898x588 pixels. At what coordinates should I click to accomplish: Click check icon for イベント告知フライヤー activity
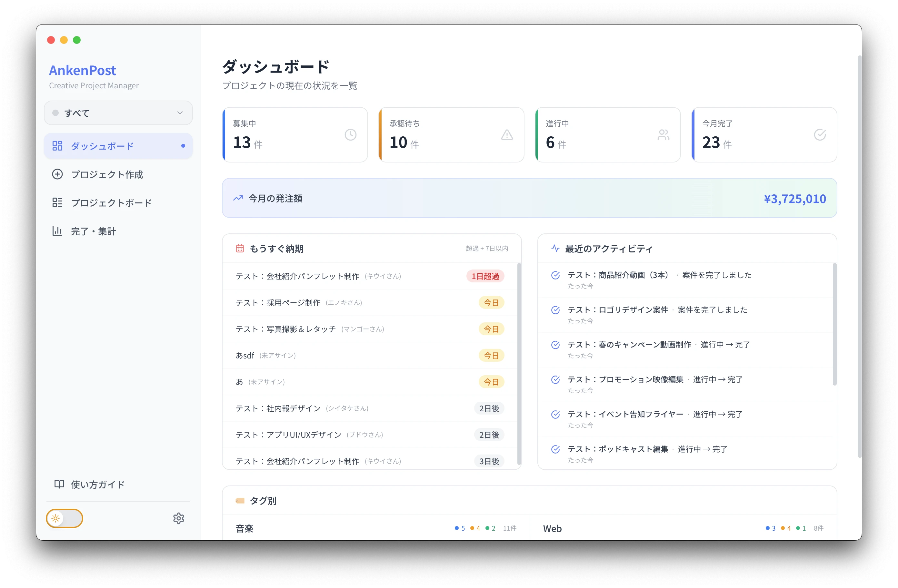(x=555, y=414)
